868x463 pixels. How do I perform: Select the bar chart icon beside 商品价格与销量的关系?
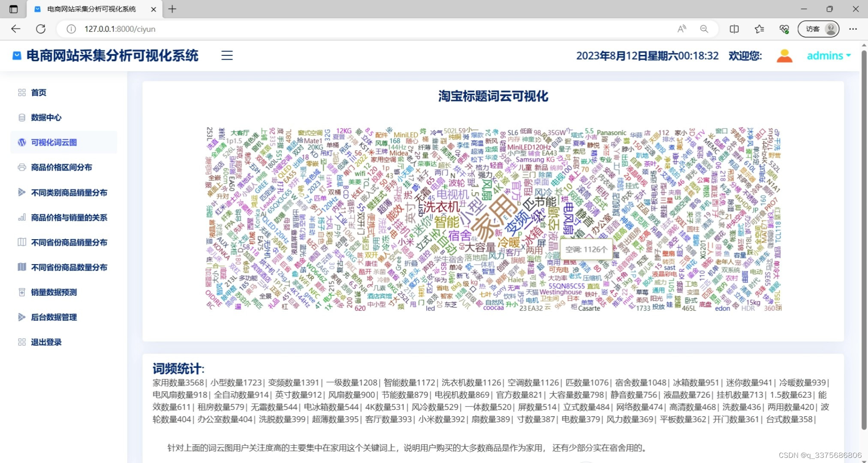[22, 217]
